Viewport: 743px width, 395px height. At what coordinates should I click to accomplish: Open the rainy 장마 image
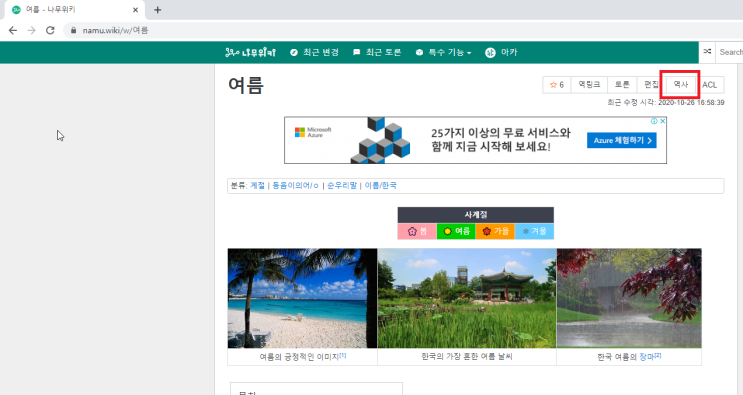click(629, 298)
